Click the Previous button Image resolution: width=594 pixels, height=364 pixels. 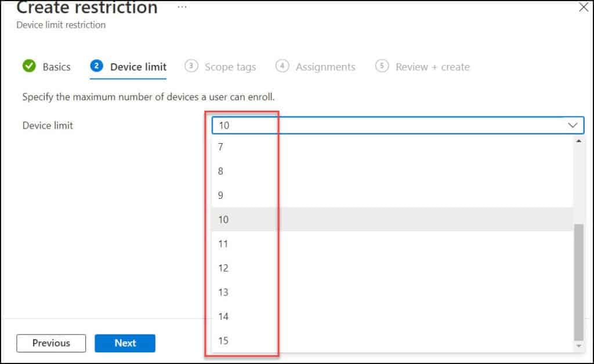point(51,343)
